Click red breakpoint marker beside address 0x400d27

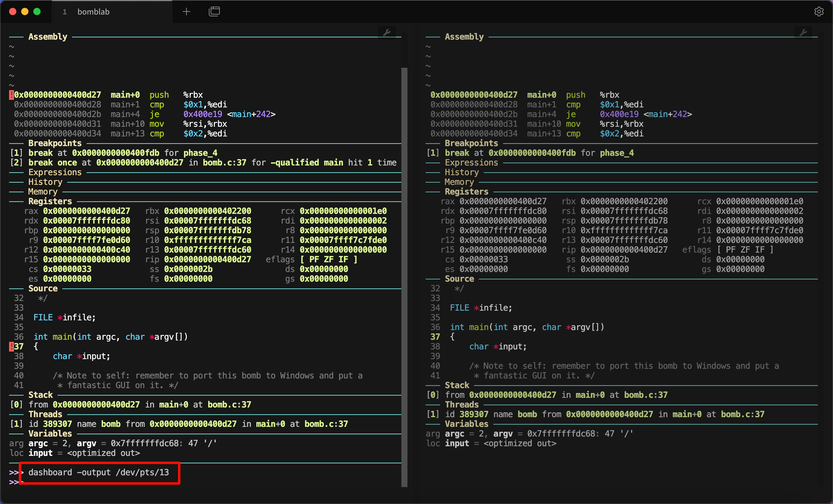11,95
